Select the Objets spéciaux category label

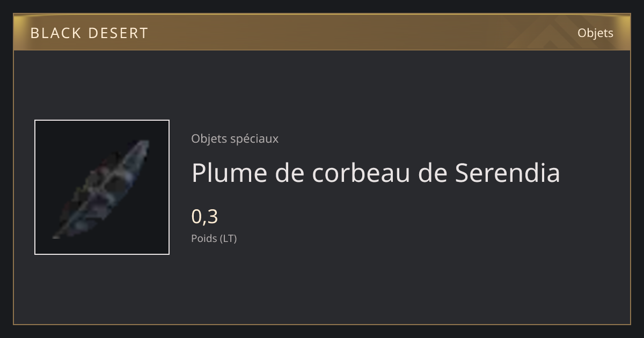235,138
